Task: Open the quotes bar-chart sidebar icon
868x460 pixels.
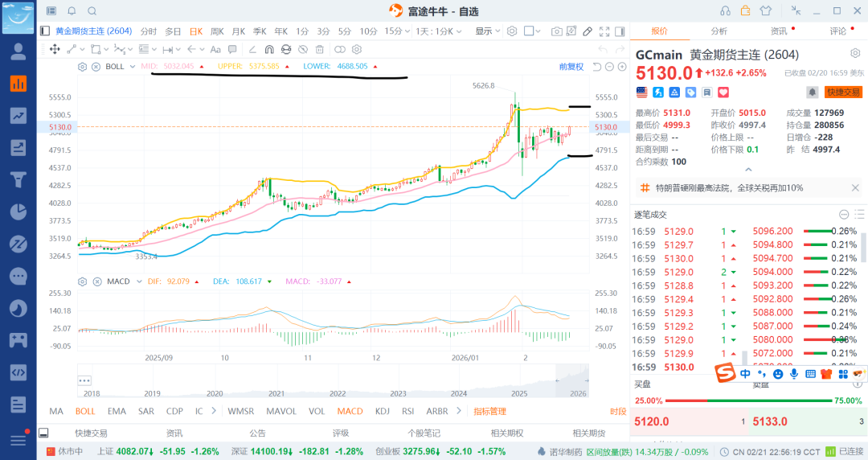Action: (18, 84)
